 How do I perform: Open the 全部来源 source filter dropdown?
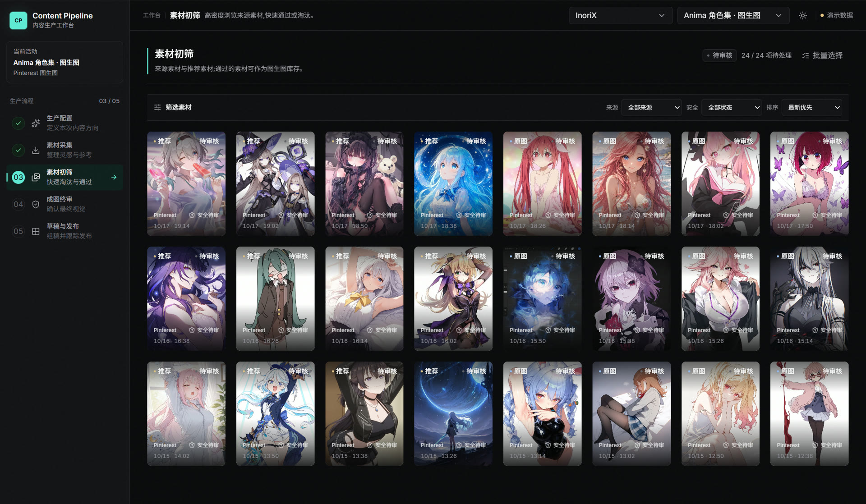[x=651, y=107]
